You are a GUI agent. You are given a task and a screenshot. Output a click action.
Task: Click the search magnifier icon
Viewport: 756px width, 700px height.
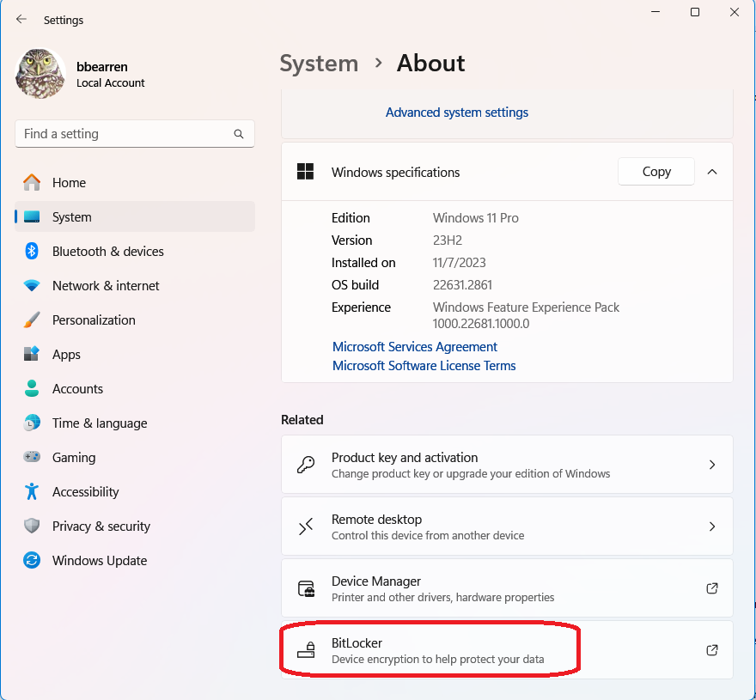pos(239,134)
